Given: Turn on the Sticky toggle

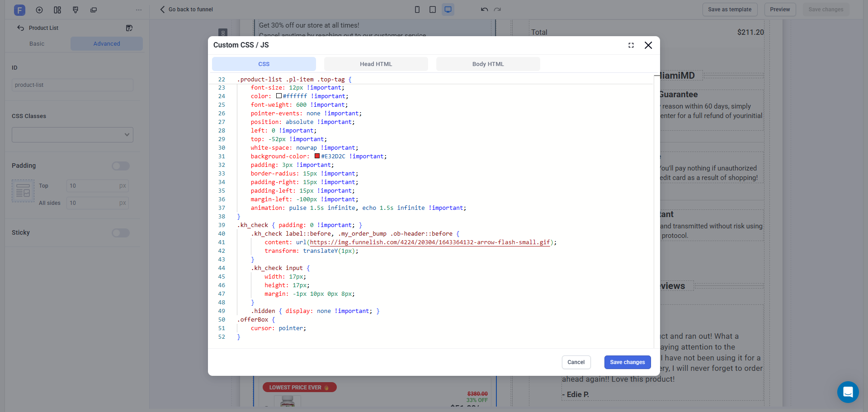Looking at the screenshot, I should point(121,233).
